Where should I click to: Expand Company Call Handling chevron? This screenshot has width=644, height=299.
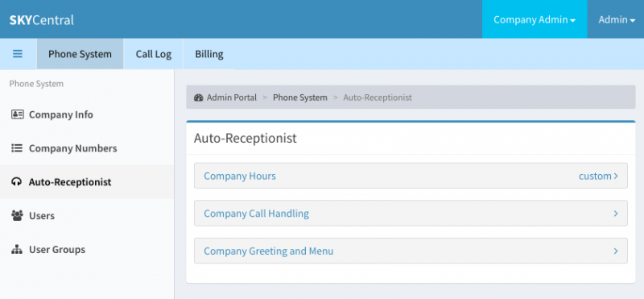coord(616,214)
